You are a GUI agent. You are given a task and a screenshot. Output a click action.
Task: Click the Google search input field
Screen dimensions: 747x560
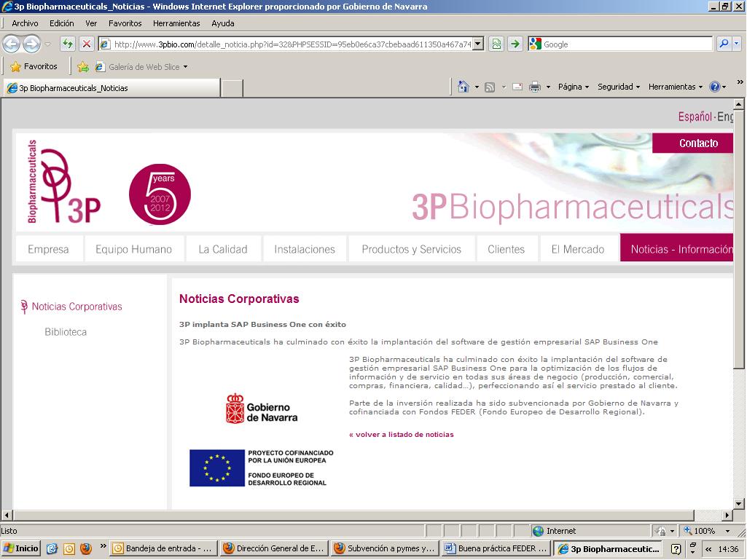tap(627, 44)
